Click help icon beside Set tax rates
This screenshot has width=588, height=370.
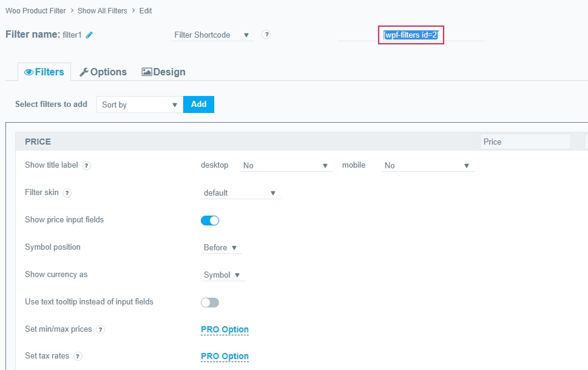point(78,357)
